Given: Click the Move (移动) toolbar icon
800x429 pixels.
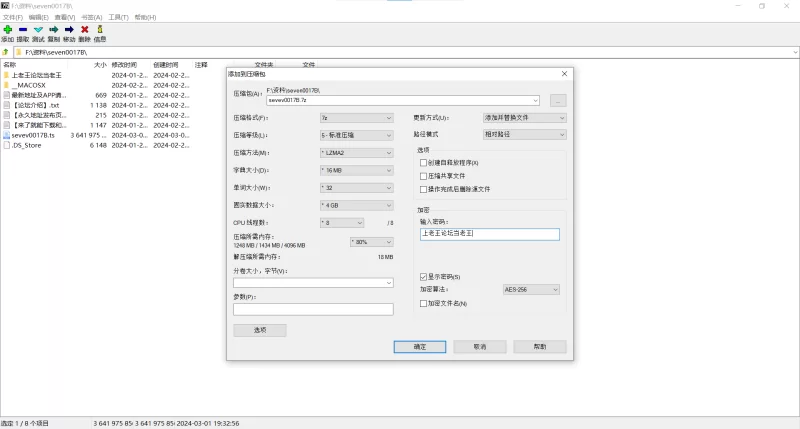Looking at the screenshot, I should pos(69,30).
